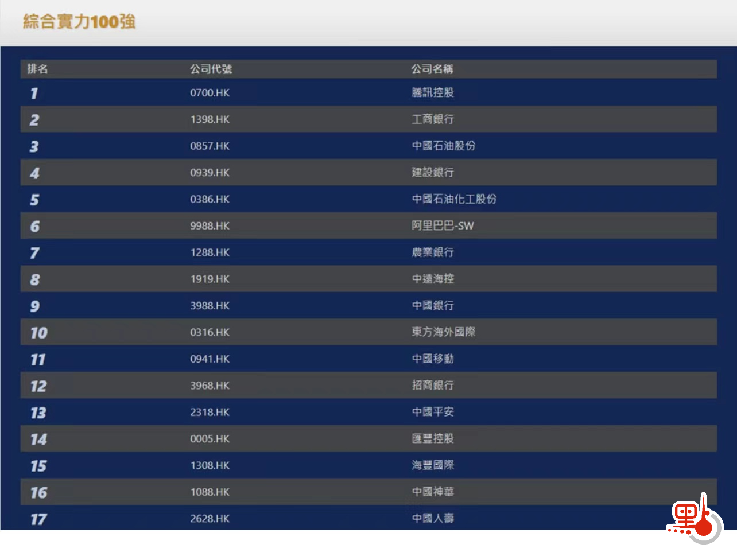Click the 公司代號 column header
This screenshot has width=737, height=560.
211,69
